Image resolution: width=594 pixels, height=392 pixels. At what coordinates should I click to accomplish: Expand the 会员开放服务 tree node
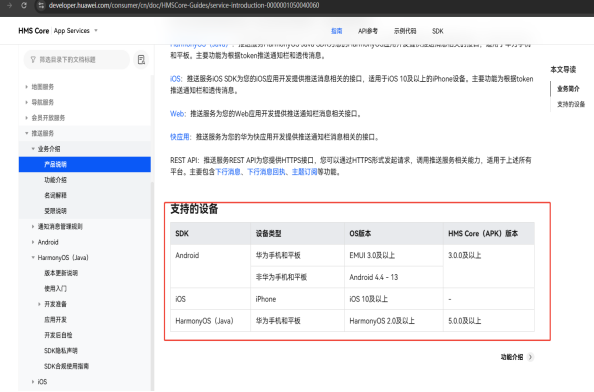(x=27, y=118)
